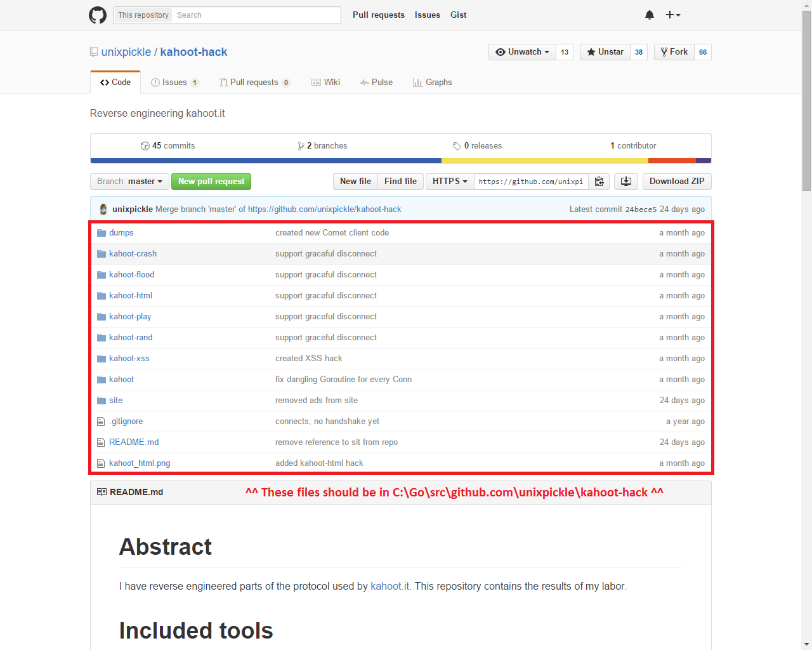Image resolution: width=812 pixels, height=650 pixels.
Task: Open latest commit 24bece5
Action: [641, 209]
